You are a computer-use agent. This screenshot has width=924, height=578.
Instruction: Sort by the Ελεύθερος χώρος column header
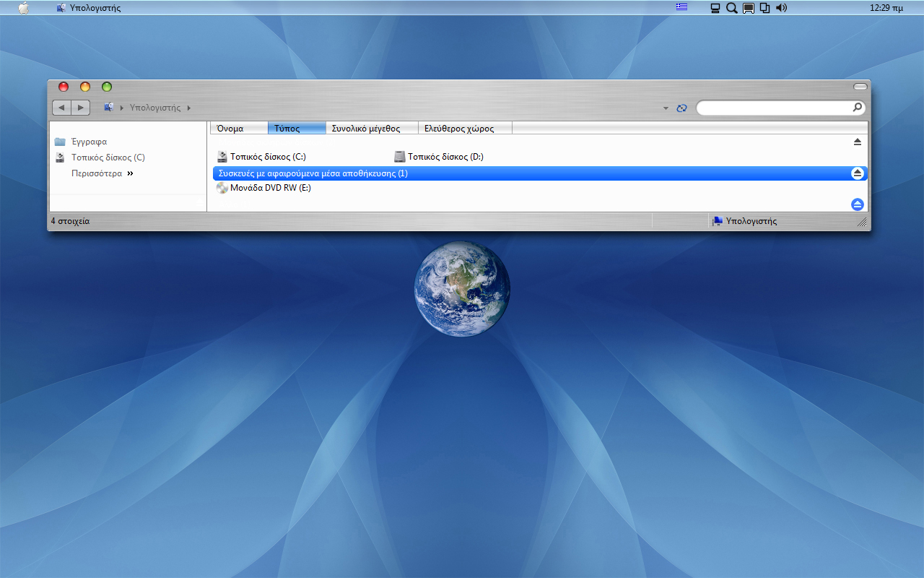(x=465, y=129)
